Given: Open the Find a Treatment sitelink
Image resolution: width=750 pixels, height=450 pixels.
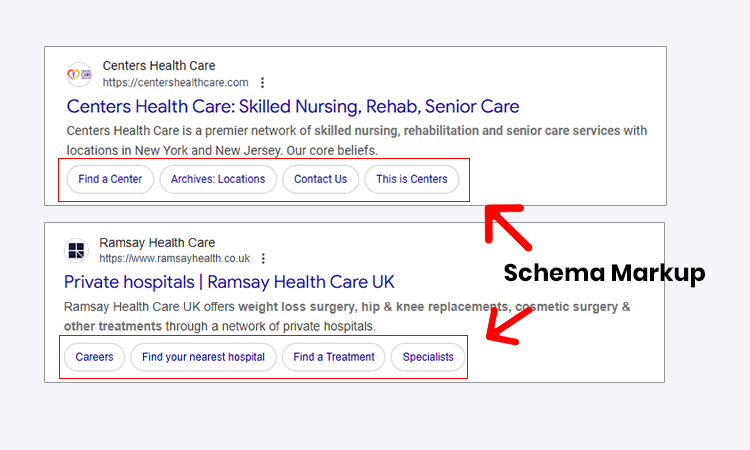Looking at the screenshot, I should click(x=333, y=357).
